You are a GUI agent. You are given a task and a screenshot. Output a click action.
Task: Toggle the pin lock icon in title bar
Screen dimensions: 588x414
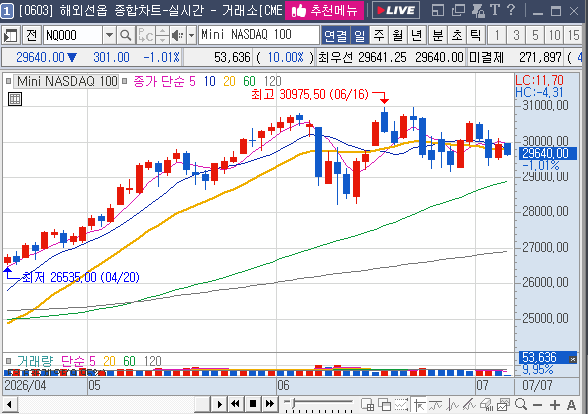[x=478, y=10]
